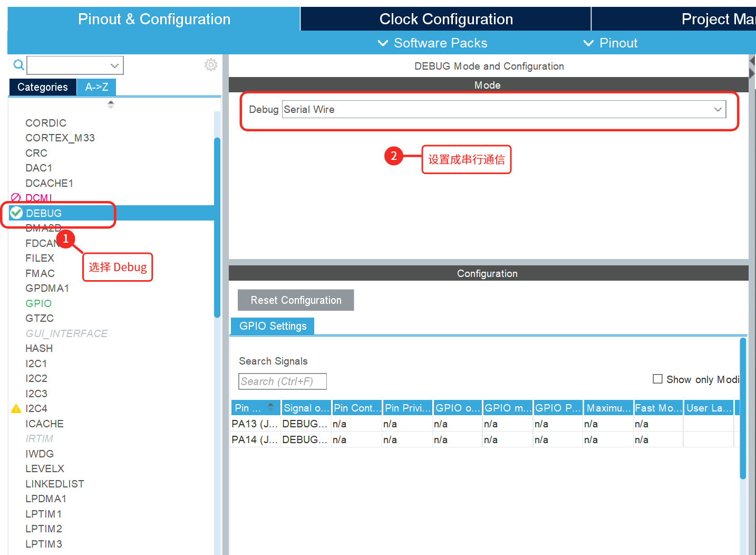Select I2C3 in the list

tap(36, 394)
